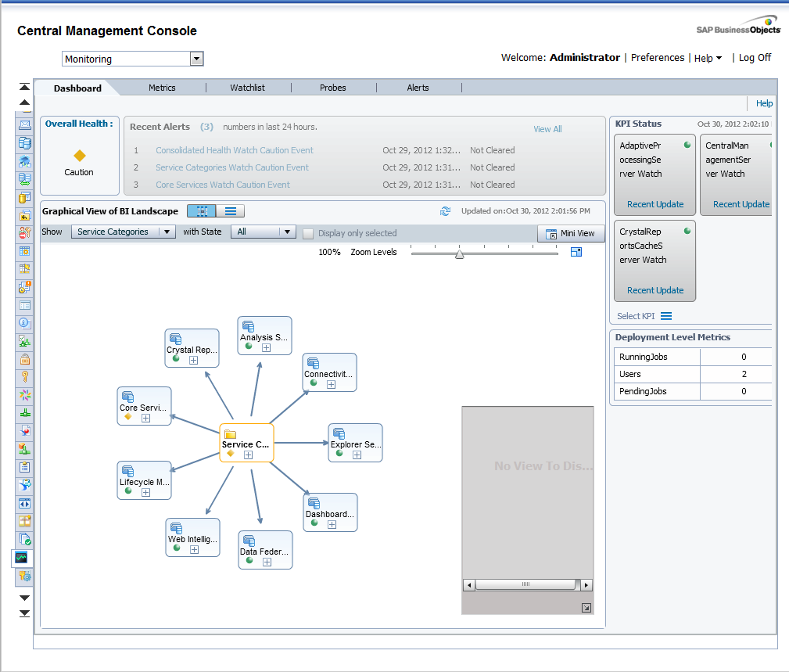Click the blue info circle sidebar icon
This screenshot has height=672, width=789.
pyautogui.click(x=25, y=323)
